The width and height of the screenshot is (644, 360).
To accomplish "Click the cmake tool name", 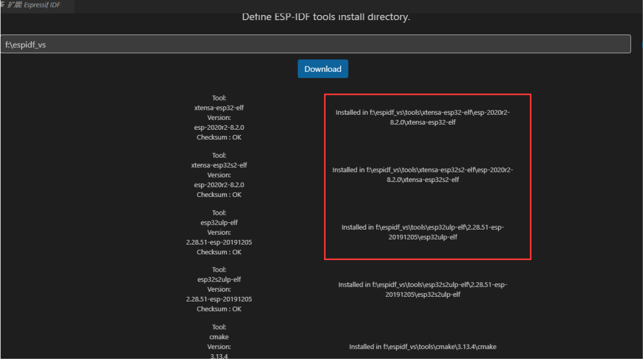I will tap(219, 337).
